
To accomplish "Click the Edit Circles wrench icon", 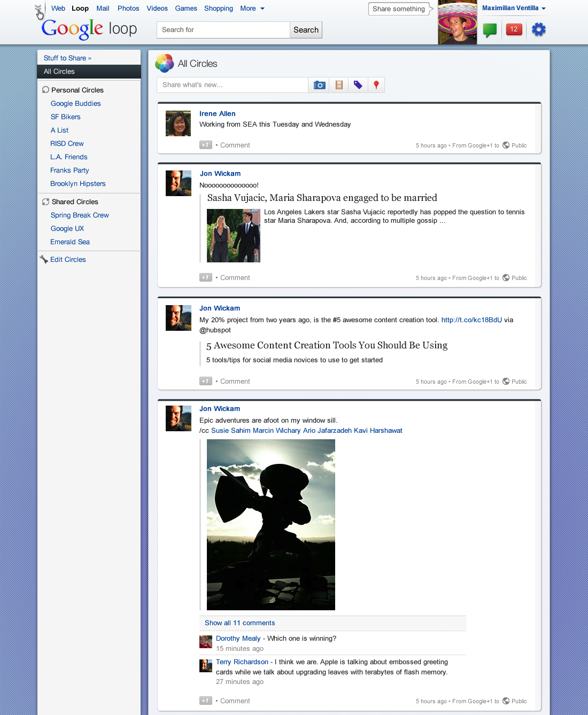I will [x=44, y=259].
